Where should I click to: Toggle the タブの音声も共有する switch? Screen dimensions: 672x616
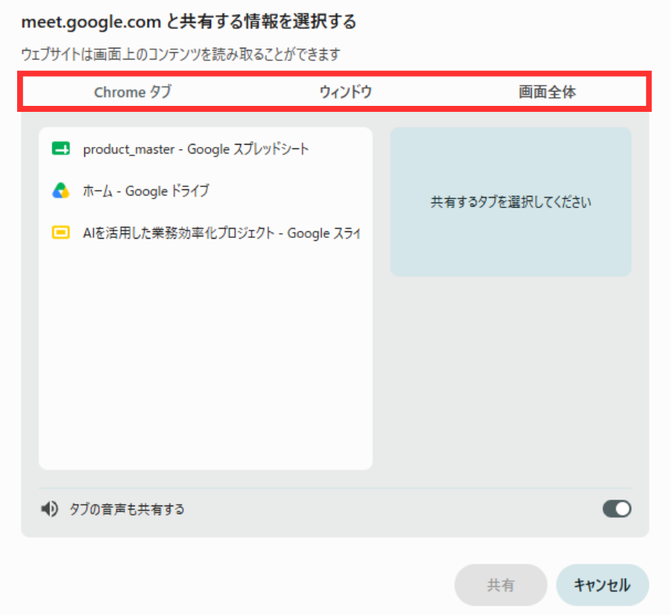617,509
